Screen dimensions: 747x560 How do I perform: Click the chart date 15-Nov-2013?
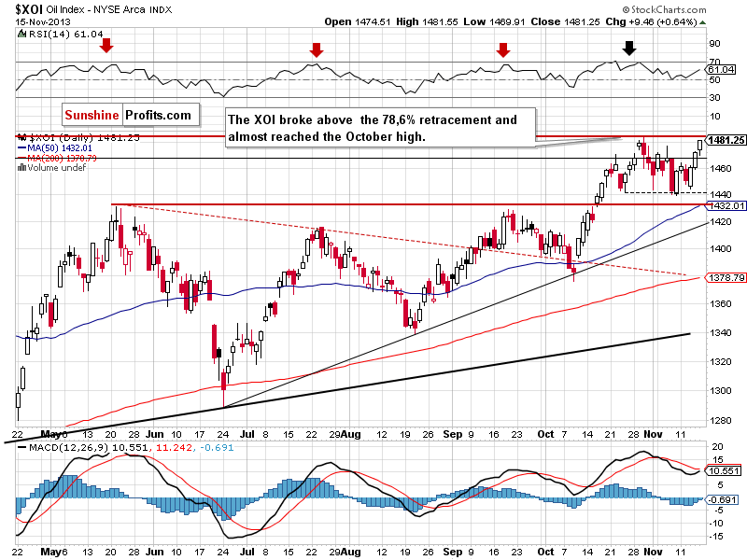point(43,21)
